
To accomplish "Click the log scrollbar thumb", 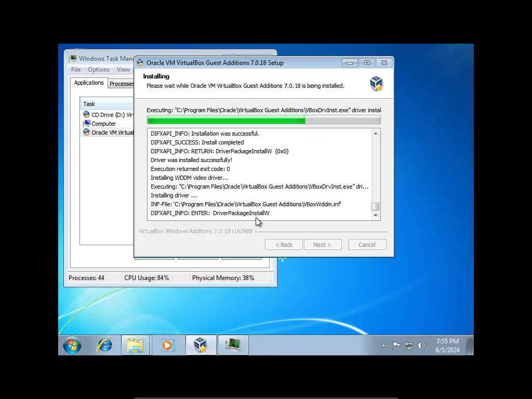I will tap(376, 206).
